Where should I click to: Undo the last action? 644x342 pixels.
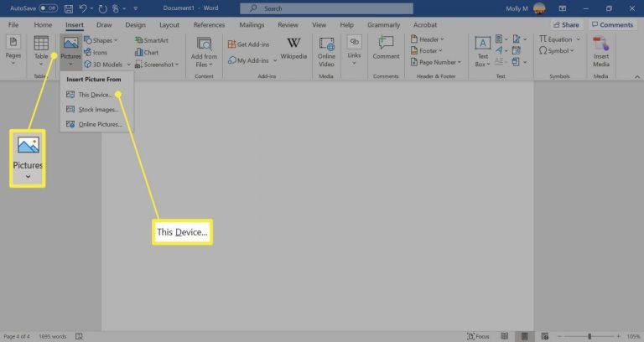[x=82, y=8]
